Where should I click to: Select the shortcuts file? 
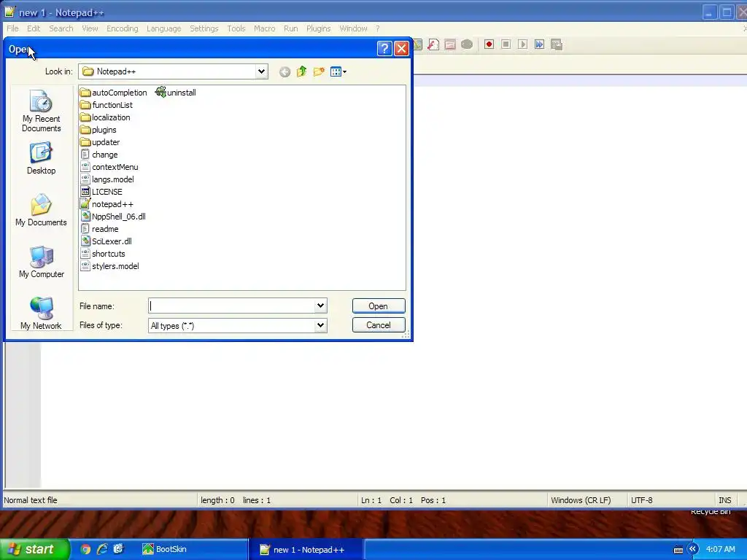pyautogui.click(x=102, y=253)
